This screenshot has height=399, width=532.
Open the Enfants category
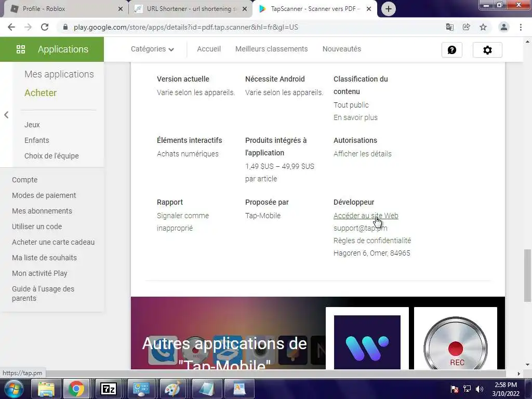pos(37,140)
